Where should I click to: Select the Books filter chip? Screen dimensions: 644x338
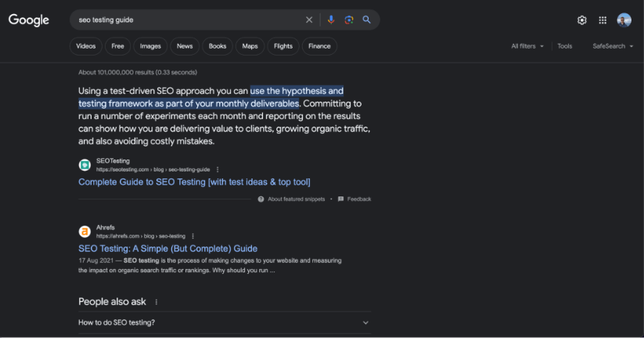coord(218,46)
